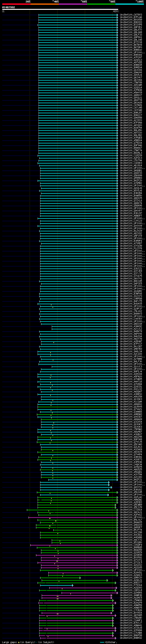Click the green ~80% identity legend segment
Screen dimensions: 146x644
coord(101,4)
